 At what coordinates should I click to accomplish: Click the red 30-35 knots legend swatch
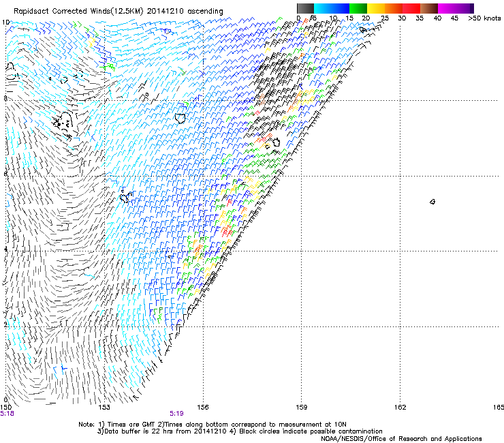pos(411,8)
